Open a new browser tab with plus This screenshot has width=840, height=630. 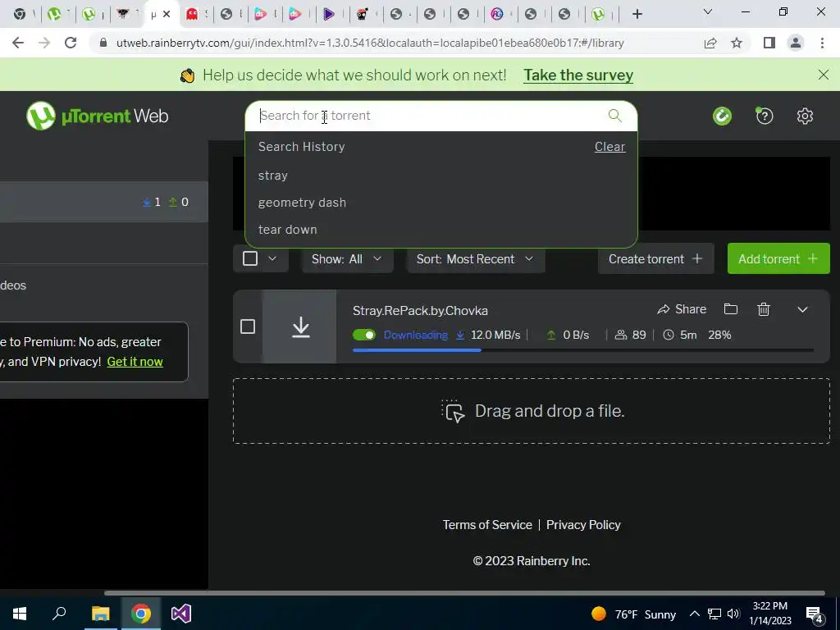pyautogui.click(x=637, y=14)
